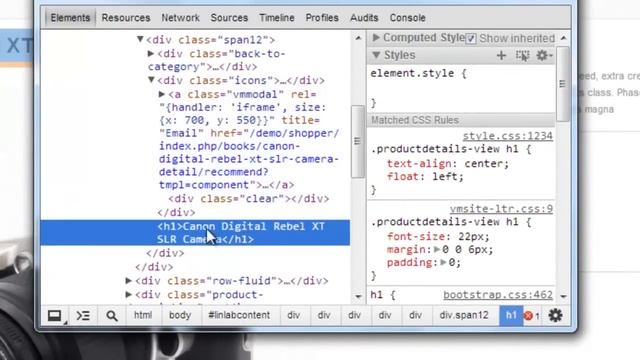Switch to the Console tab

pos(407,18)
